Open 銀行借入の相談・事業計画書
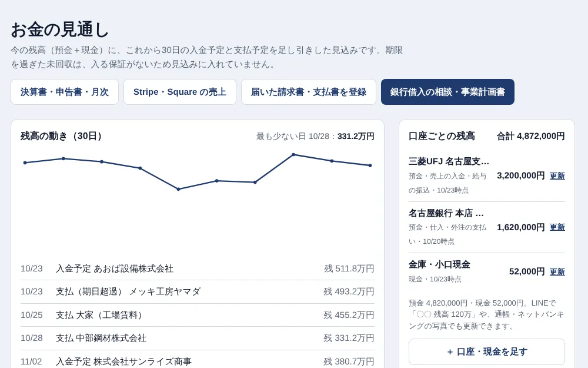 click(447, 92)
